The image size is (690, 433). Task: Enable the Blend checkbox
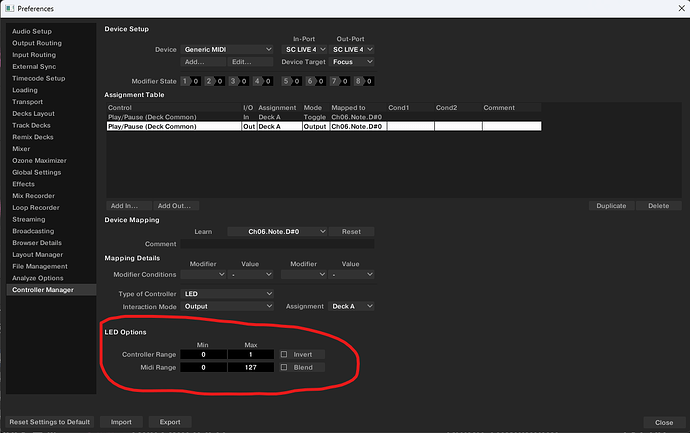click(284, 368)
